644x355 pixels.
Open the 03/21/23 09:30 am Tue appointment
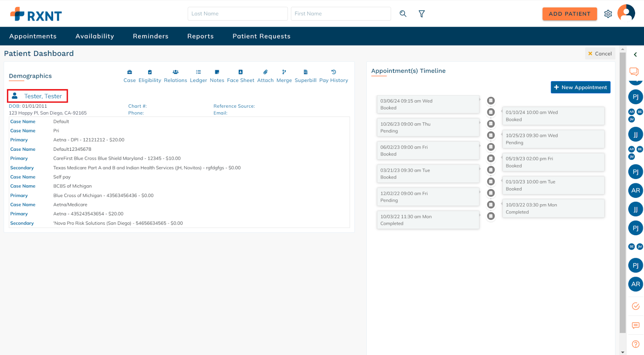(x=428, y=174)
